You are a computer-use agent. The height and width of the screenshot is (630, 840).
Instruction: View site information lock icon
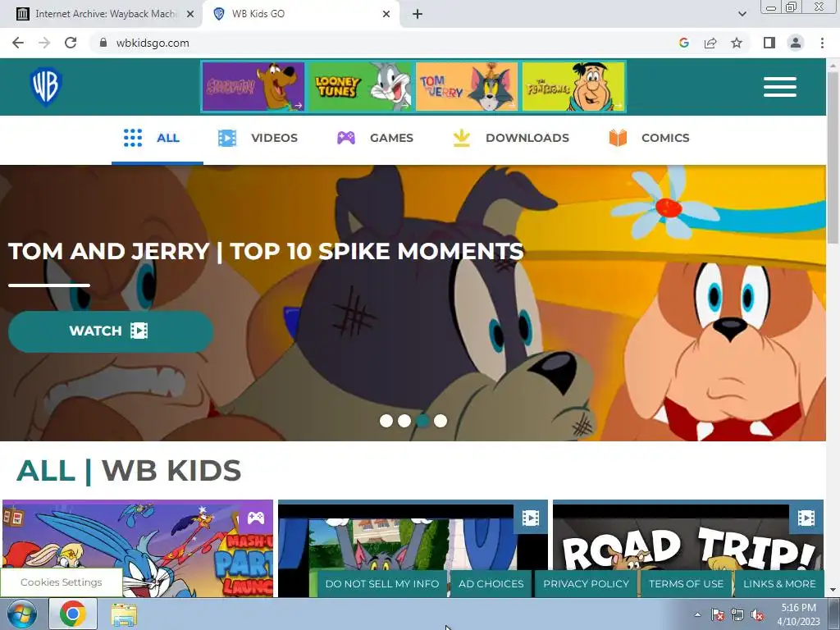click(103, 43)
